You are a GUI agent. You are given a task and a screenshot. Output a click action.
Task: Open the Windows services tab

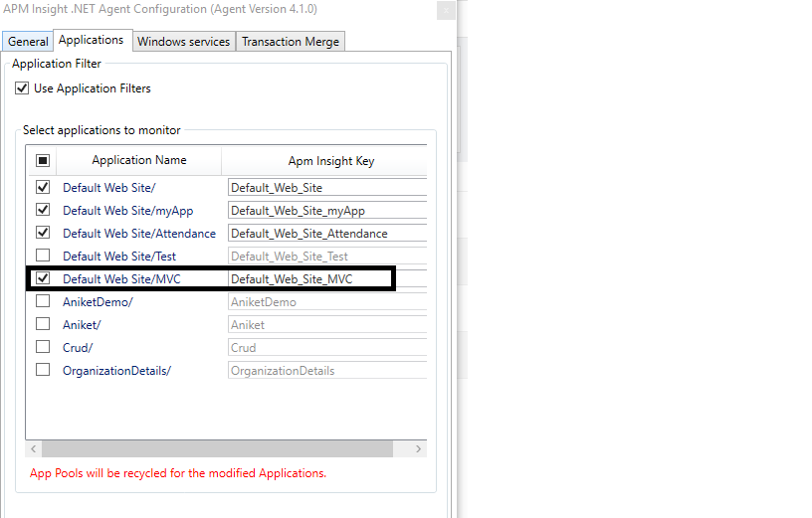[x=184, y=42]
